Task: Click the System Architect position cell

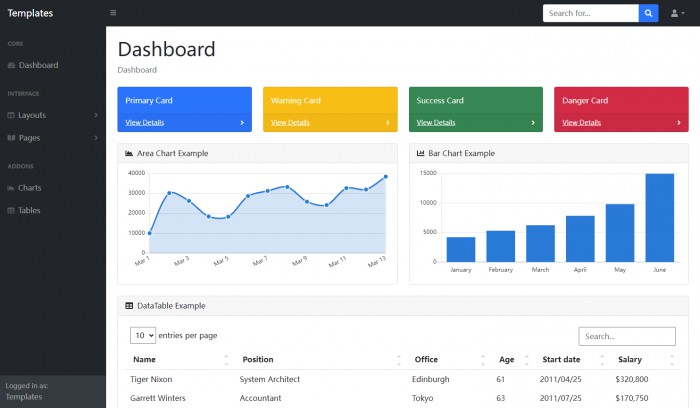Action: tap(270, 379)
